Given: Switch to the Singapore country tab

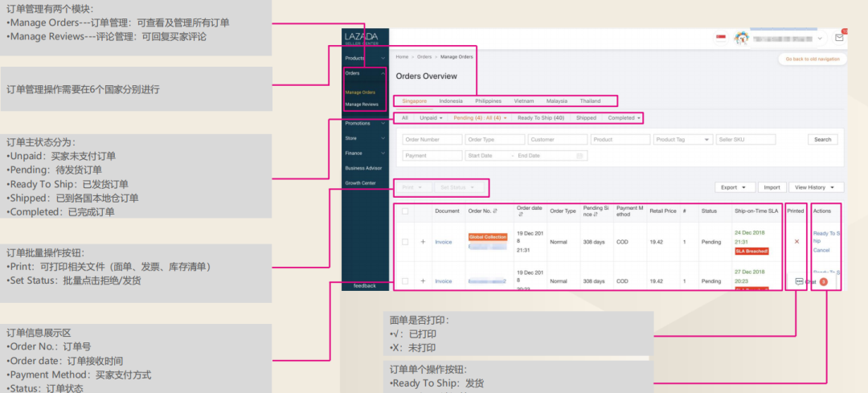Looking at the screenshot, I should (x=415, y=101).
